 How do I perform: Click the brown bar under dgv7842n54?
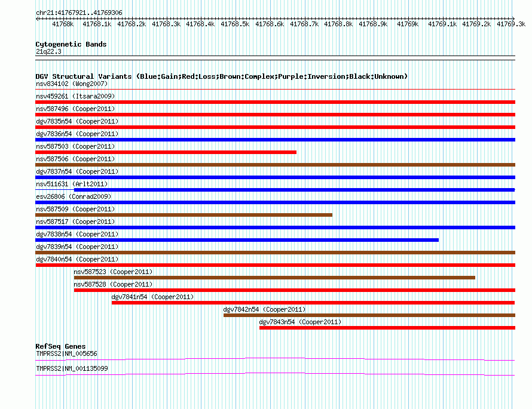pyautogui.click(x=369, y=315)
